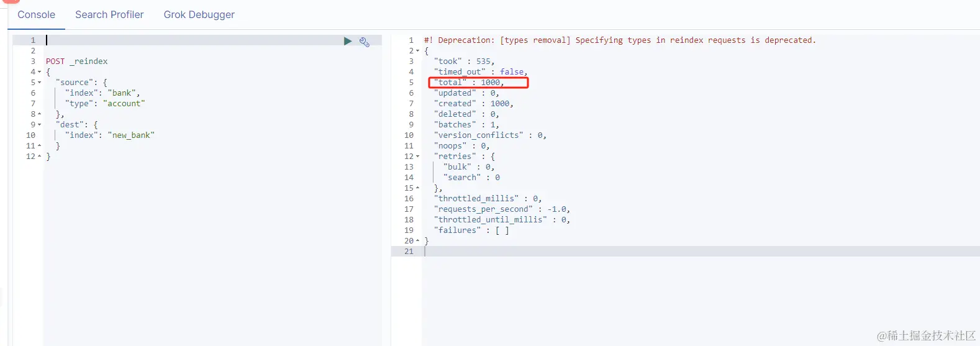
Task: Collapse the response object at line 2
Action: 418,51
